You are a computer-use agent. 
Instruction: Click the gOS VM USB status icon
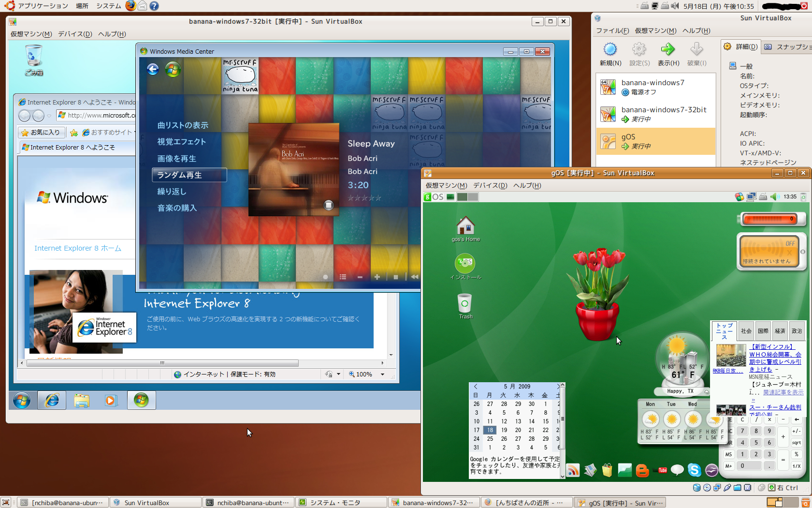coord(727,488)
